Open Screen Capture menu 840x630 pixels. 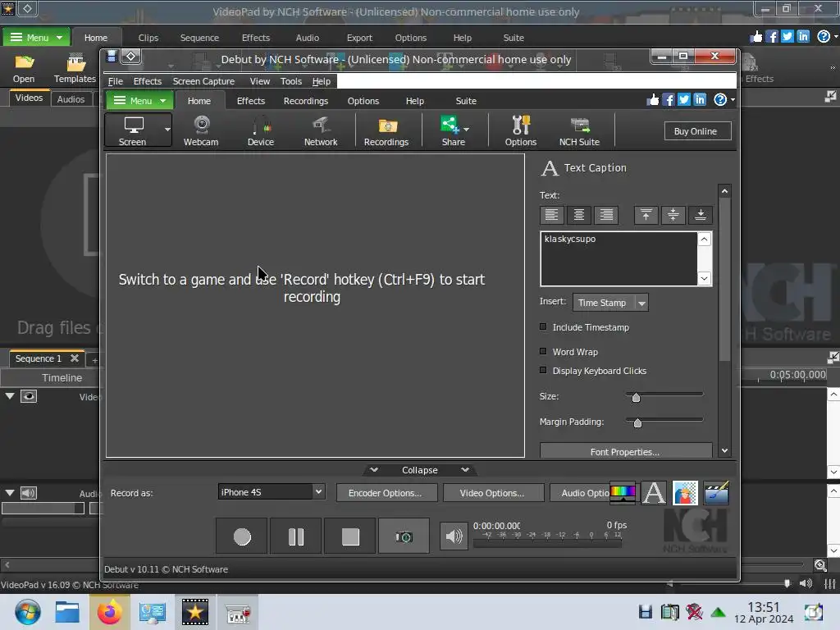tap(203, 81)
